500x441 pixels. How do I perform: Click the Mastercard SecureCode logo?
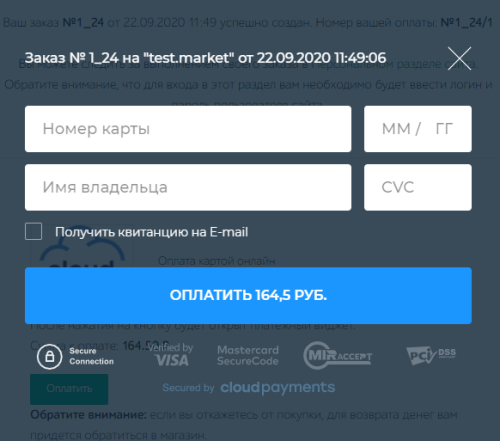click(248, 355)
